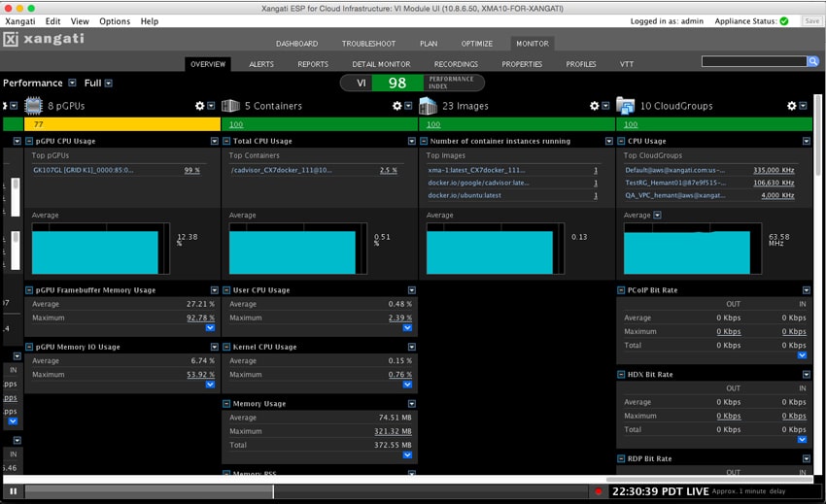Viewport: 826px width, 504px height.
Task: Collapse the pGPU Memory IO Usage panel
Action: 29,347
